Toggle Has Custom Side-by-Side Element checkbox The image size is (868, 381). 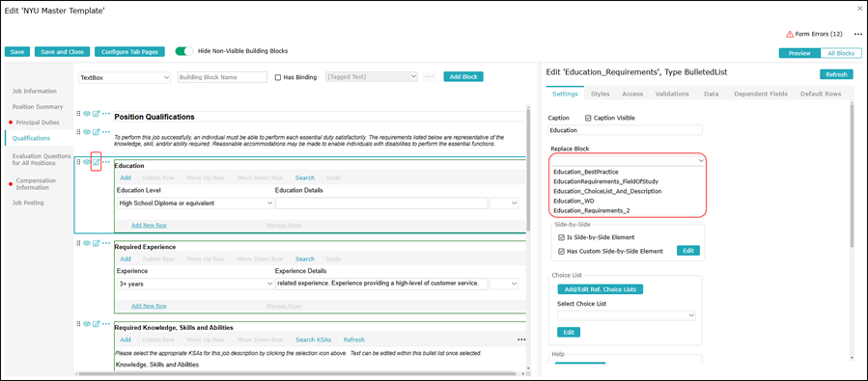[x=561, y=251]
